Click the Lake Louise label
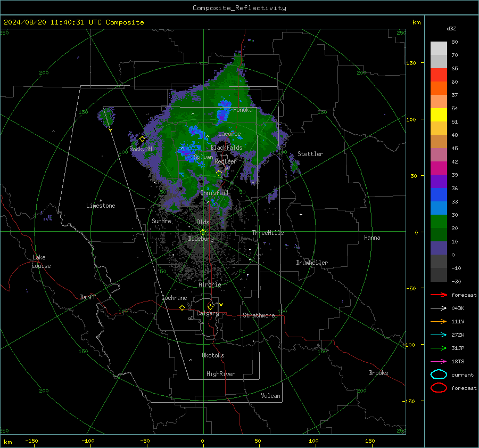 point(41,262)
